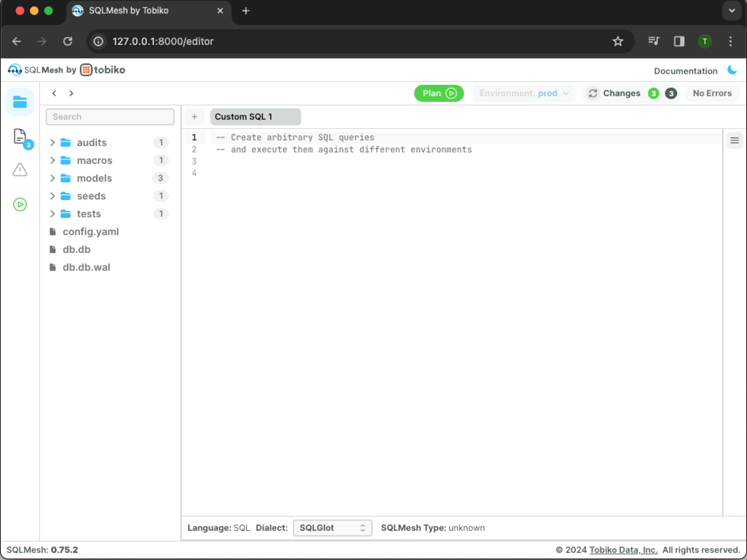This screenshot has height=560, width=747.
Task: Focus the file Search field
Action: pos(110,117)
